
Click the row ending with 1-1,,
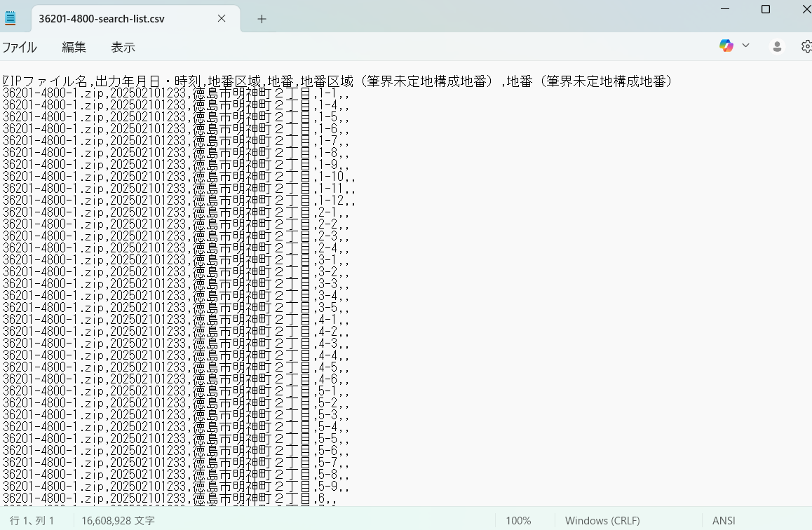[176, 93]
